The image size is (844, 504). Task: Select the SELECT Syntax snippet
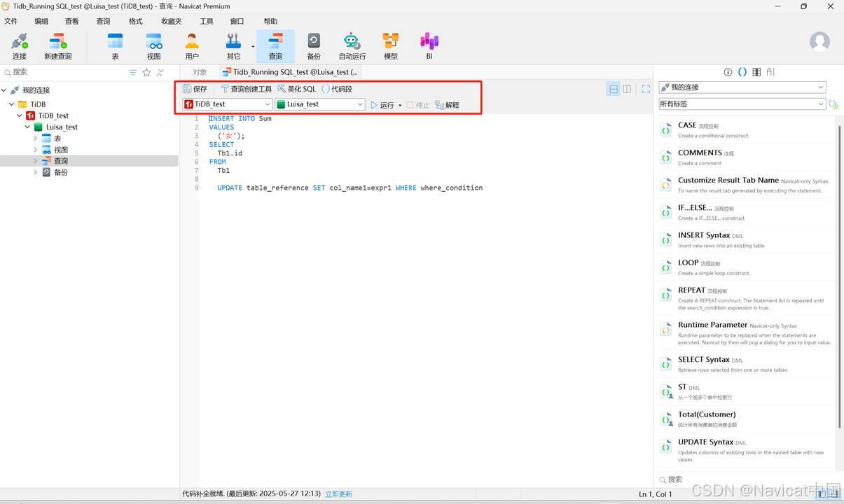pos(746,363)
